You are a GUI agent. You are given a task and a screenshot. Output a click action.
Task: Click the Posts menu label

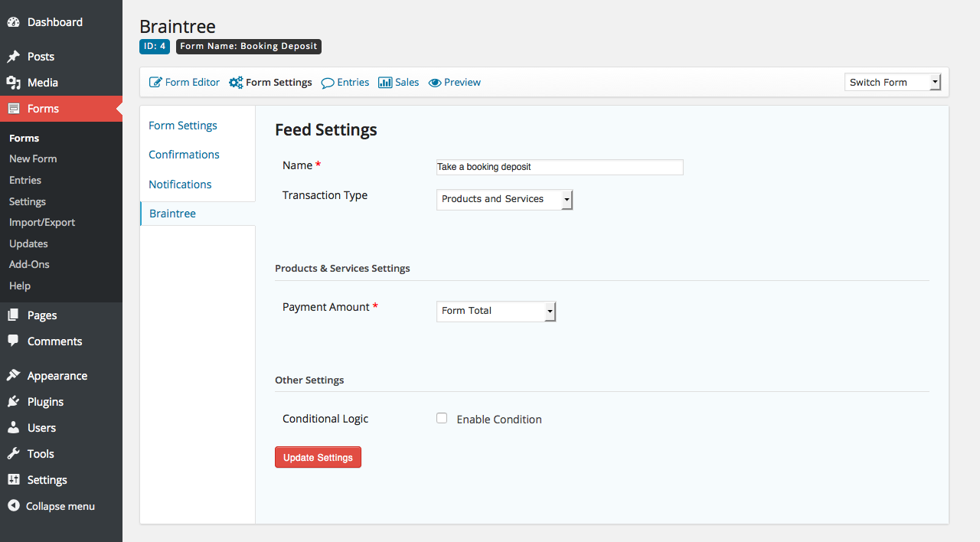[41, 57]
